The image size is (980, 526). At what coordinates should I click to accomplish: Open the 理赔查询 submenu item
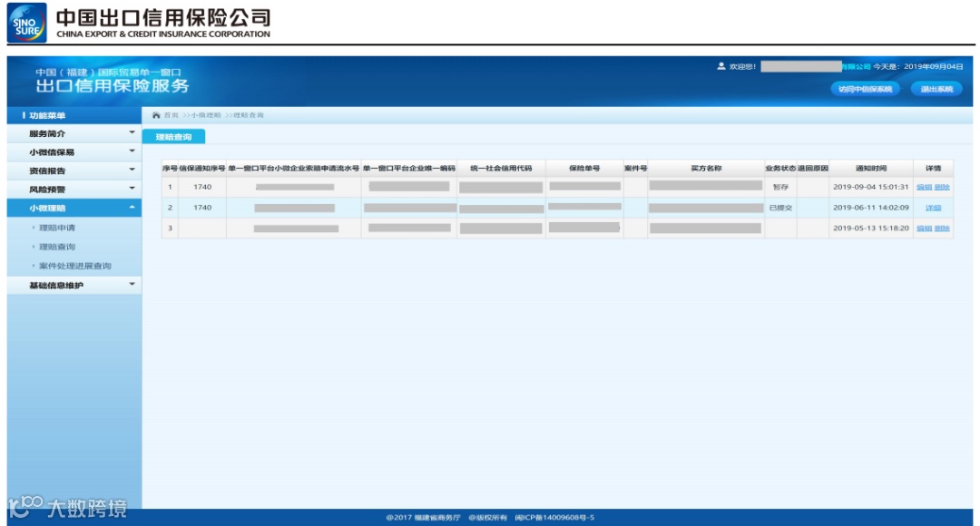click(x=57, y=247)
